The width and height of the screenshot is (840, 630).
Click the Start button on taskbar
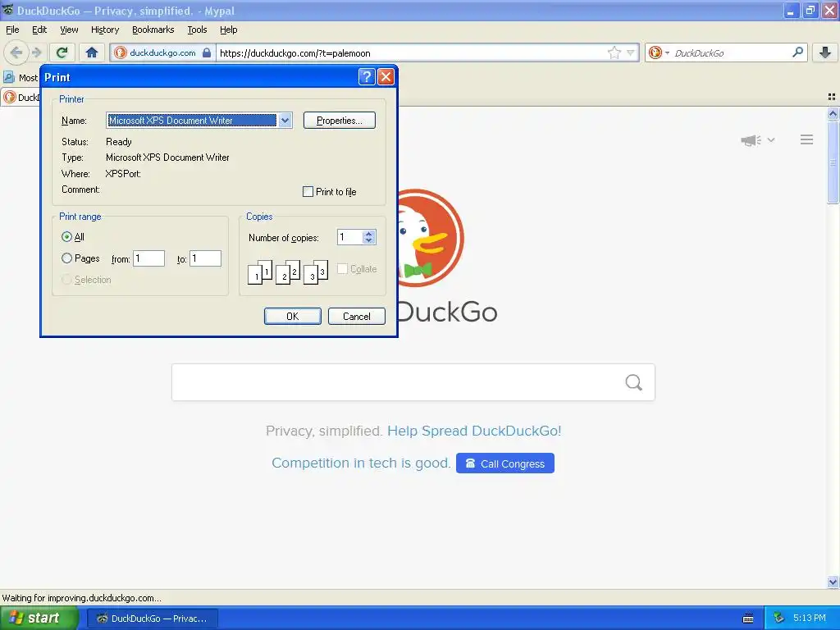pyautogui.click(x=39, y=619)
